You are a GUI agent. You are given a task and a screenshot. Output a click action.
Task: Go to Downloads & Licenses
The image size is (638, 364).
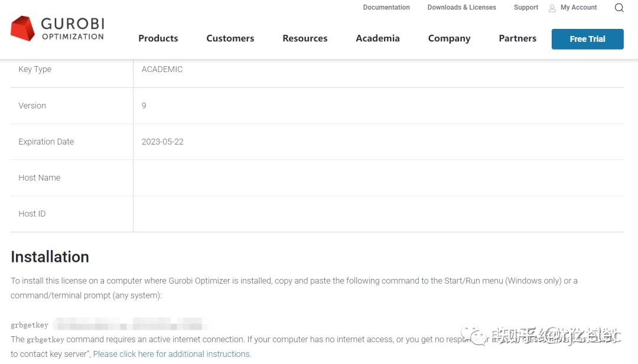point(461,8)
